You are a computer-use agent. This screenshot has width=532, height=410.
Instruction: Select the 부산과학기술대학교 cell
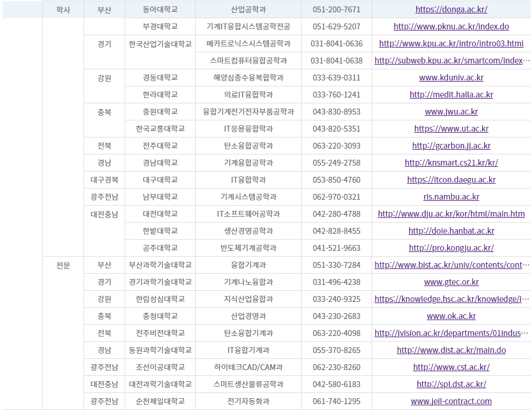(160, 265)
